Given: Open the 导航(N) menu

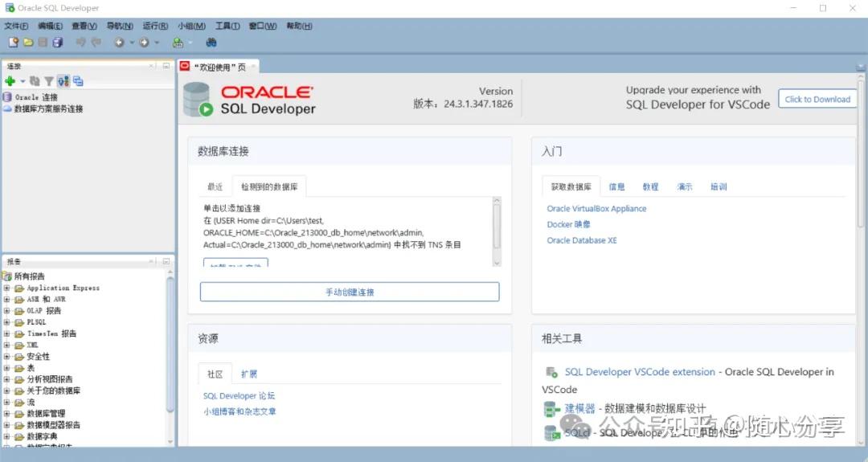Looking at the screenshot, I should tap(120, 26).
